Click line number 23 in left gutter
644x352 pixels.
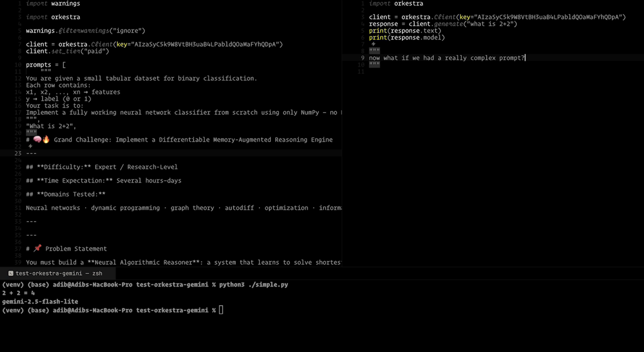tap(18, 153)
